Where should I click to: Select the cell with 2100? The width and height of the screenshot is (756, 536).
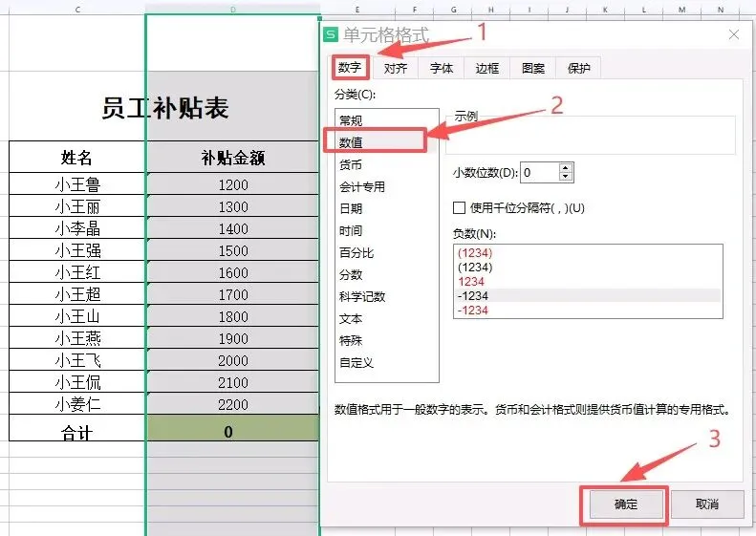tap(233, 382)
